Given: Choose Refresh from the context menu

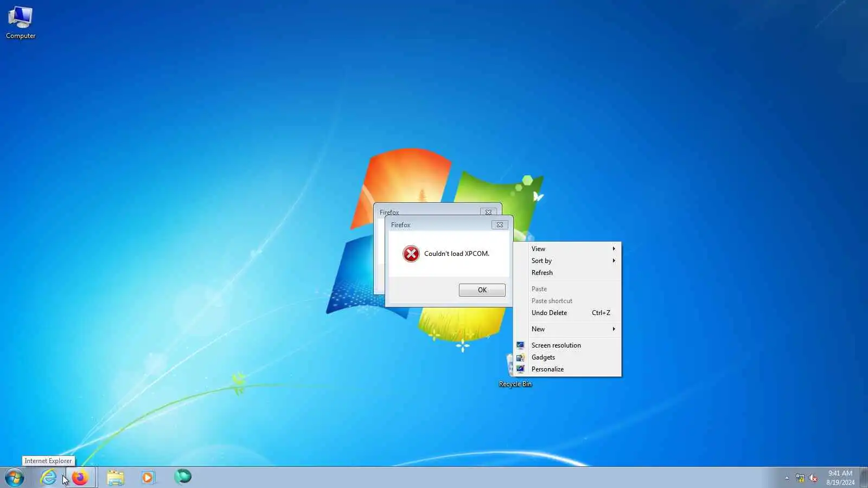Looking at the screenshot, I should pos(567,273).
